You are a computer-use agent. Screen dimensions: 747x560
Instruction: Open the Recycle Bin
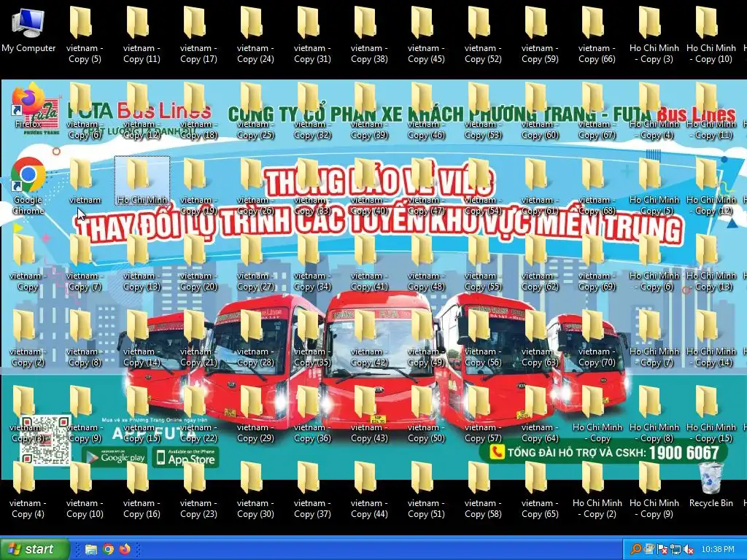711,485
